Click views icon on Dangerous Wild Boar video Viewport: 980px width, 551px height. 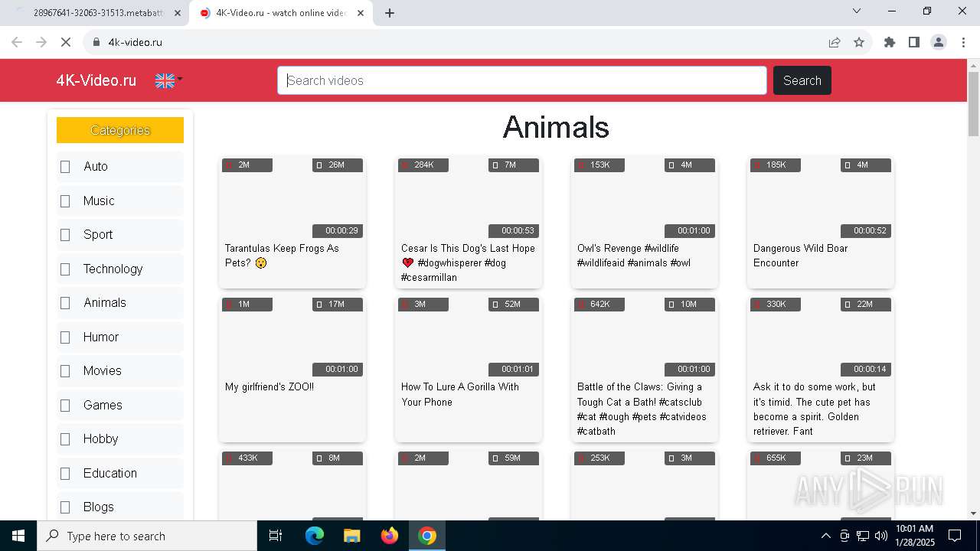point(756,165)
